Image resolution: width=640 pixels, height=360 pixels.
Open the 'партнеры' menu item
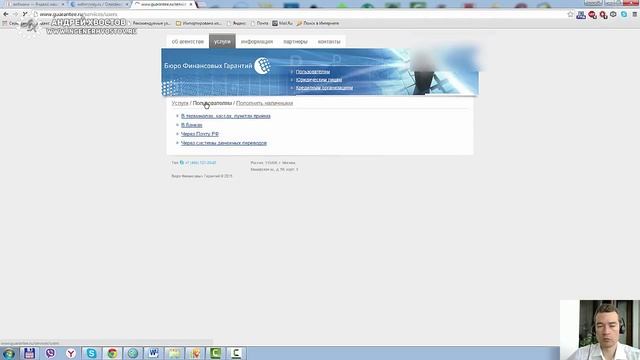coord(295,42)
